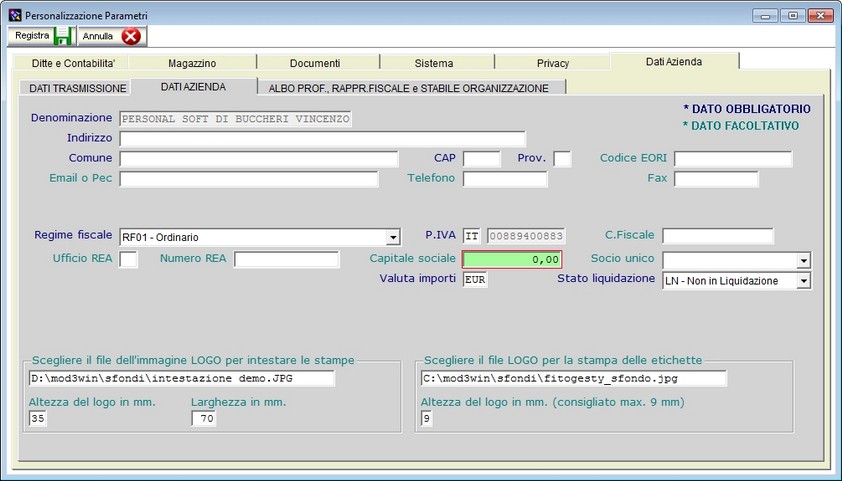Click the label logo height 9 field
842x481 pixels.
pos(426,418)
